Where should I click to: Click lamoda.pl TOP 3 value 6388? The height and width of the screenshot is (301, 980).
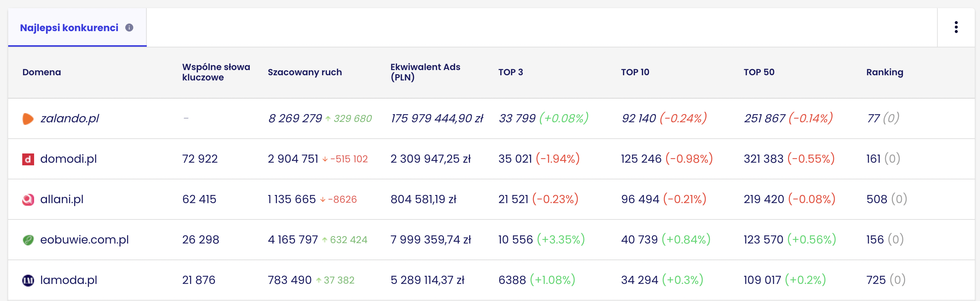[x=513, y=280]
